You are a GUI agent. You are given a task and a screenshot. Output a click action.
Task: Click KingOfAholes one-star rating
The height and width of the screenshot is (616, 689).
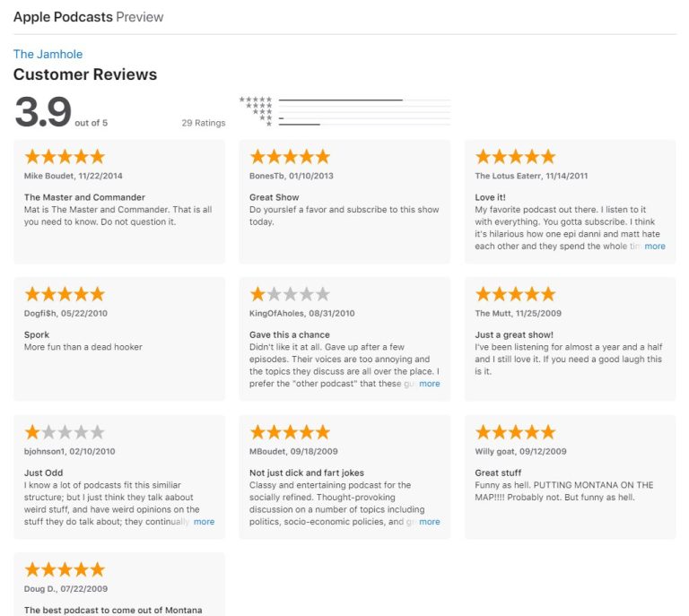pyautogui.click(x=290, y=294)
